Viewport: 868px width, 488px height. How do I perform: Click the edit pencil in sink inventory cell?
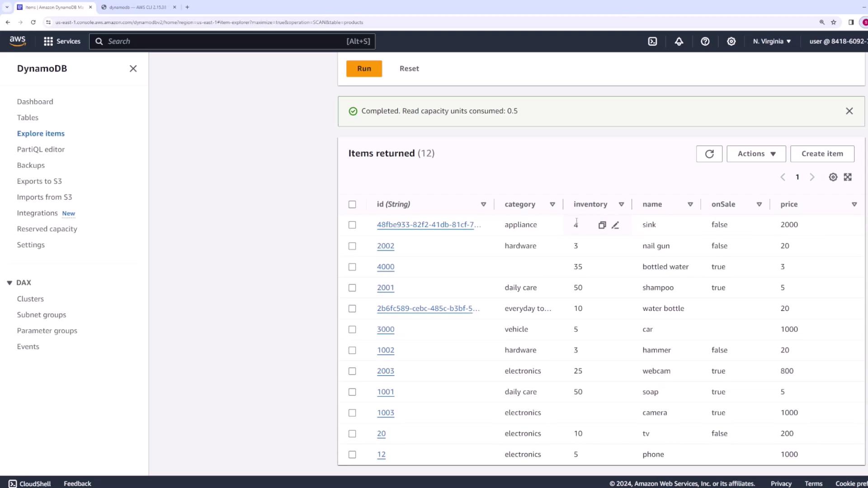pos(615,225)
